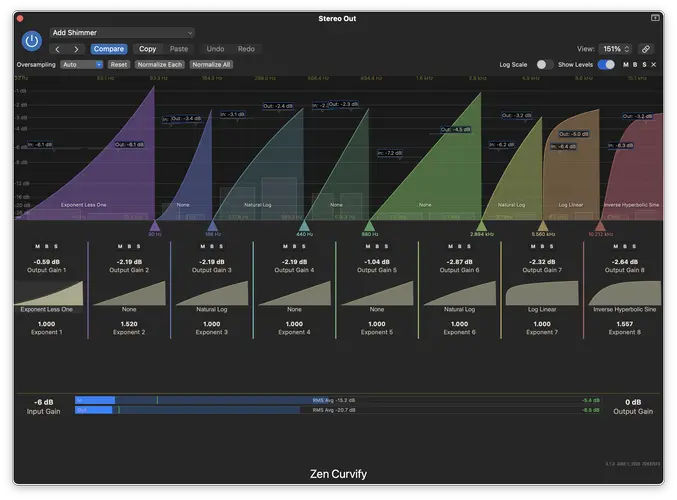Go to the previous preset arrow

point(57,49)
